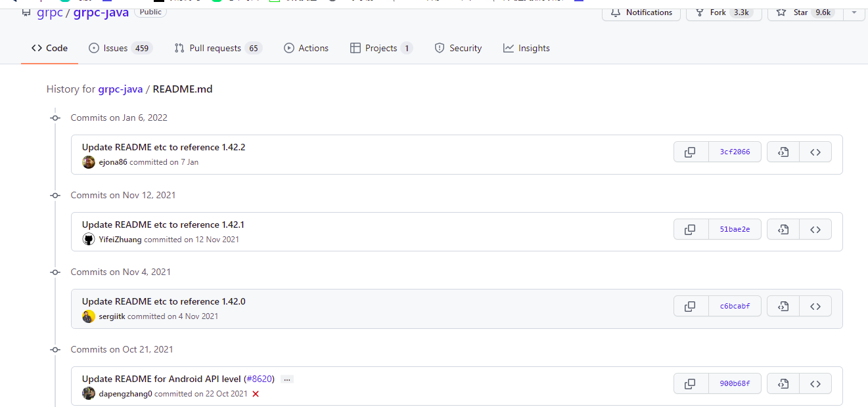Click the Notifications button
Image resolution: width=868 pixels, height=407 pixels.
pyautogui.click(x=641, y=12)
